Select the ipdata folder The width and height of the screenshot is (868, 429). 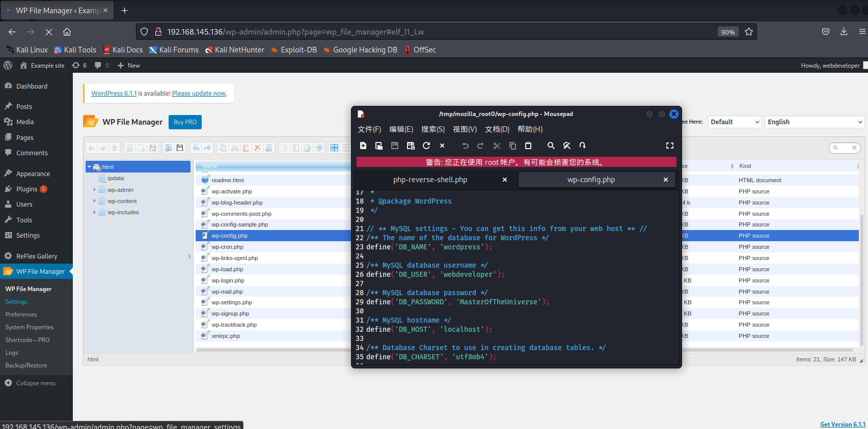(x=116, y=179)
